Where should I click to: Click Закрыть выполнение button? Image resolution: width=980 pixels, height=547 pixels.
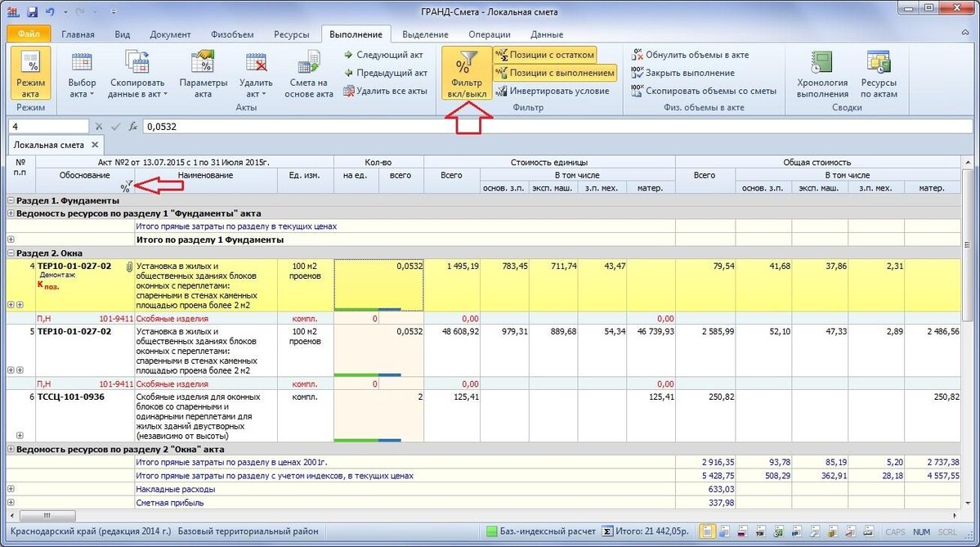(682, 73)
